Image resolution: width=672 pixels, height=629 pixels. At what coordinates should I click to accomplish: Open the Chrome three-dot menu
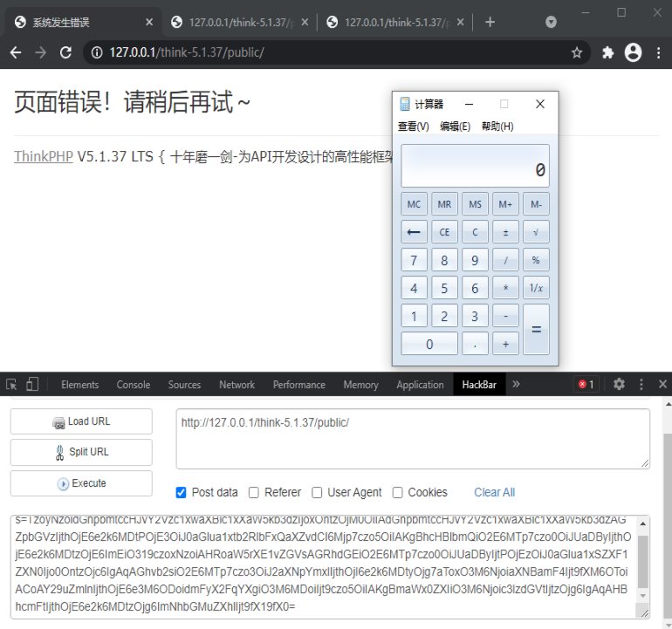coord(658,52)
